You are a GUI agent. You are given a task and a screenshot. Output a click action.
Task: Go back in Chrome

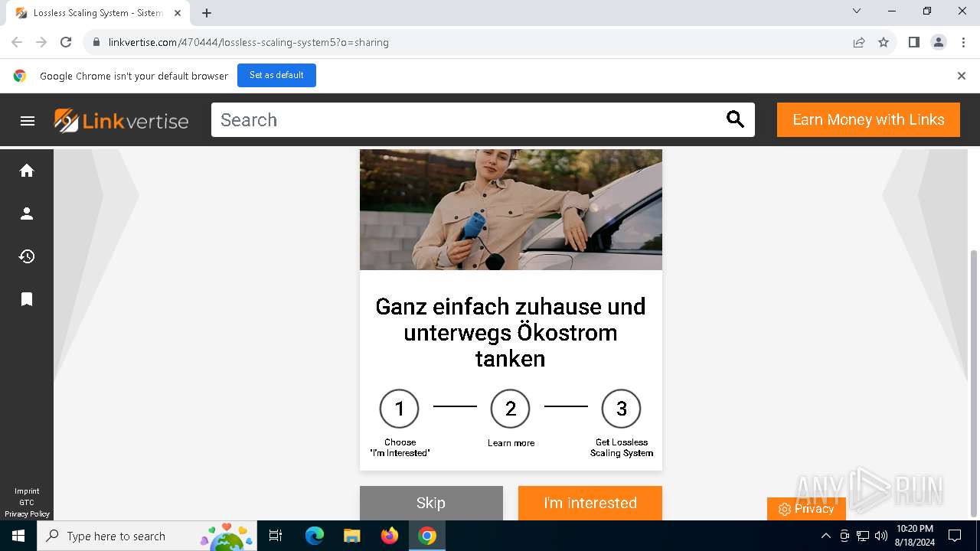[x=17, y=42]
